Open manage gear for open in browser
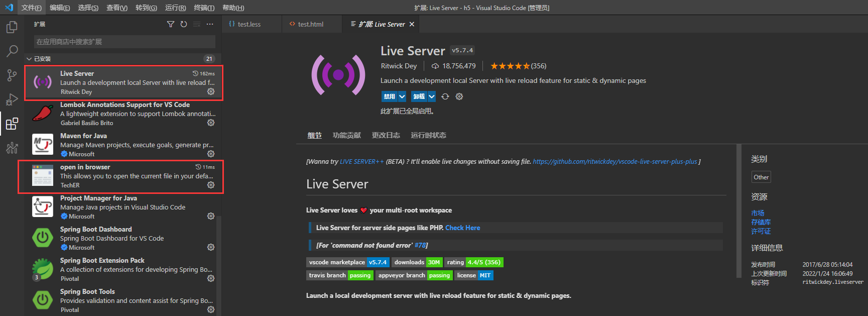The width and height of the screenshot is (868, 316). coord(211,185)
